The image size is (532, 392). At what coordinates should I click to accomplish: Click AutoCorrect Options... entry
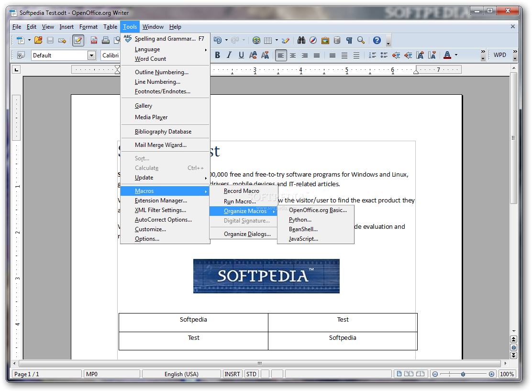(x=165, y=220)
